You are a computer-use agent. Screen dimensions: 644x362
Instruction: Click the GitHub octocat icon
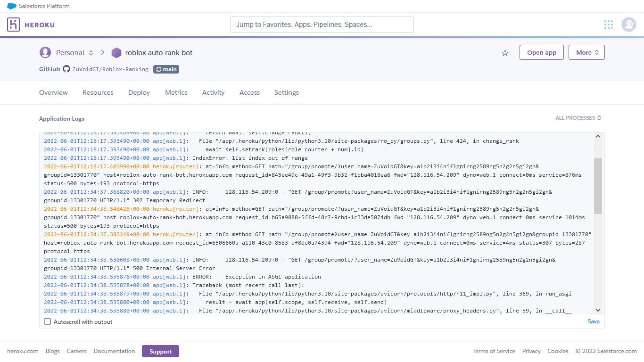[x=66, y=69]
